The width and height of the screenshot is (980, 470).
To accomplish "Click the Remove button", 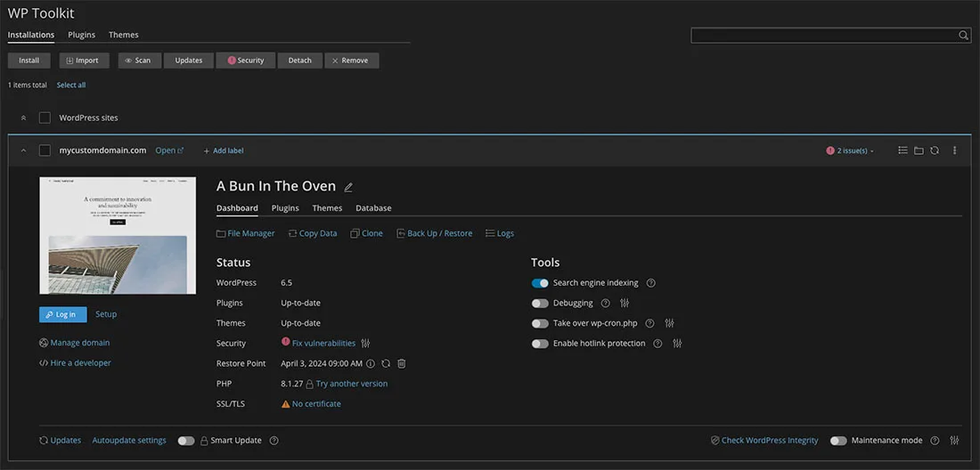I will coord(352,61).
